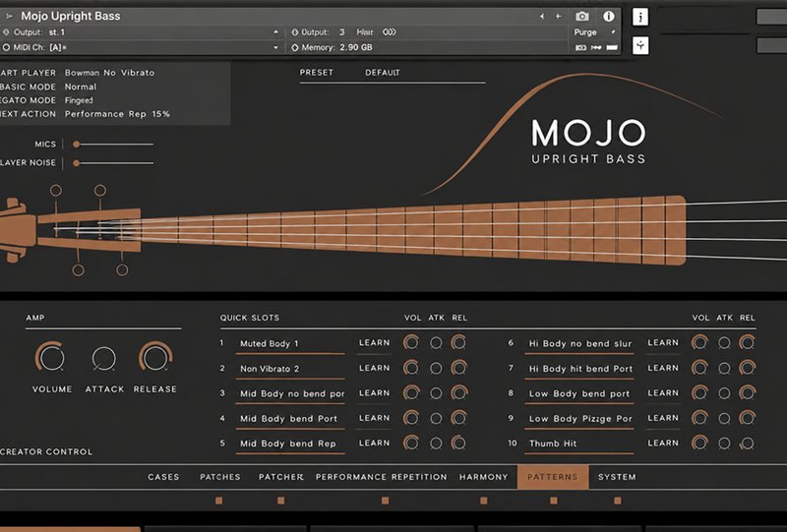Change NEXT ACTION Performance Rep 15%

[x=117, y=114]
